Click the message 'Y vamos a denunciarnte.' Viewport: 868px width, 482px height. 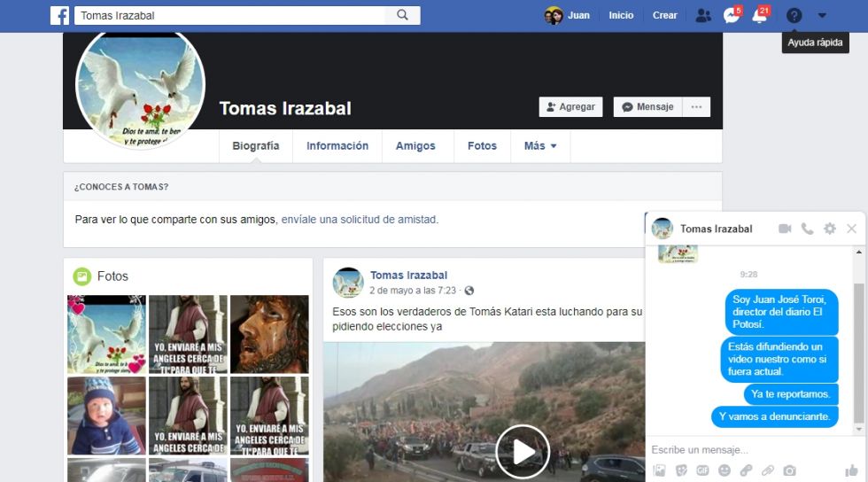[774, 416]
